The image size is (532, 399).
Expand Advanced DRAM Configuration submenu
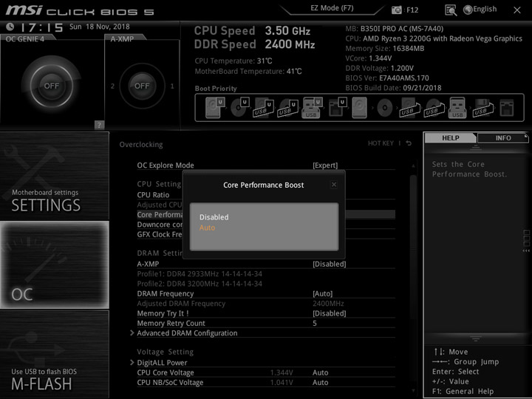187,333
